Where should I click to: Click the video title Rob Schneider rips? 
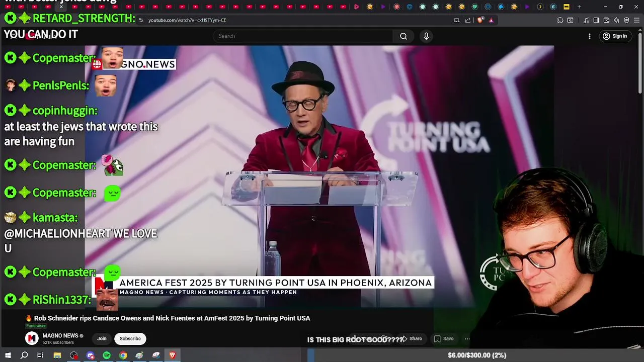(x=172, y=318)
